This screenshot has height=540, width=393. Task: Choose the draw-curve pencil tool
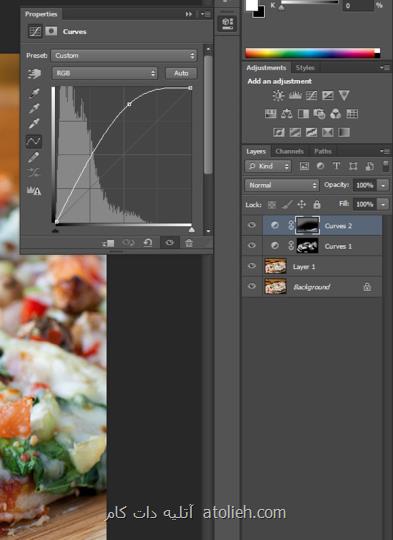pos(34,157)
